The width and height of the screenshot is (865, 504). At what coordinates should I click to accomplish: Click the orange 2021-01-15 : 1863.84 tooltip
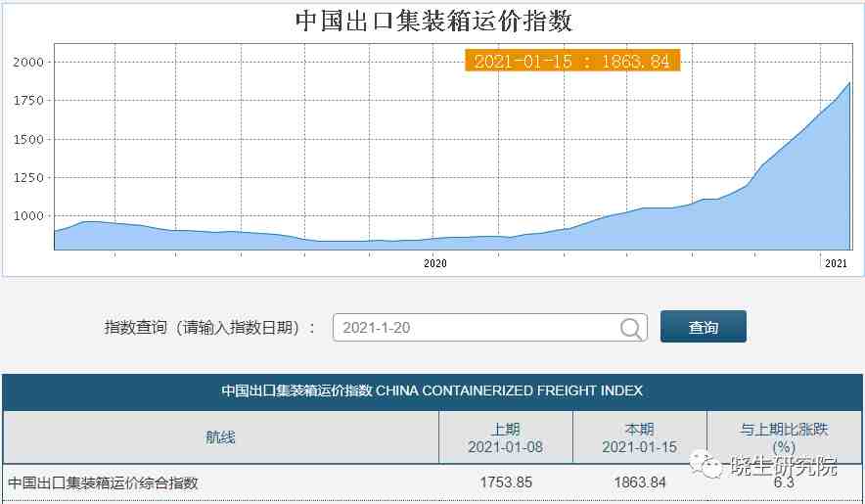click(572, 61)
